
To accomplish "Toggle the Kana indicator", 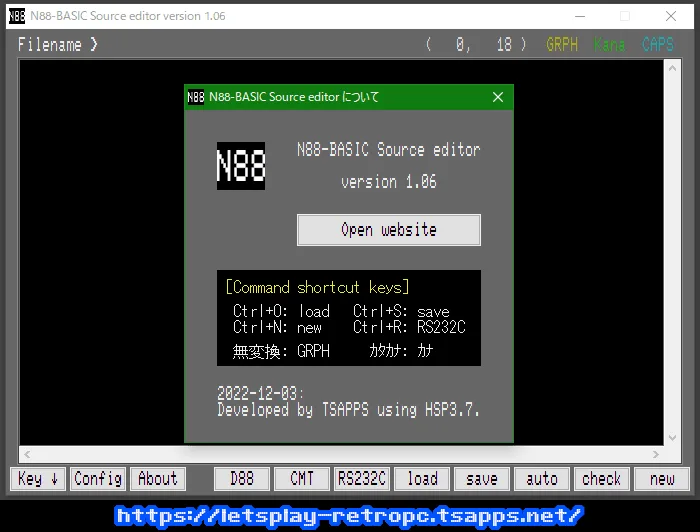I will (609, 45).
